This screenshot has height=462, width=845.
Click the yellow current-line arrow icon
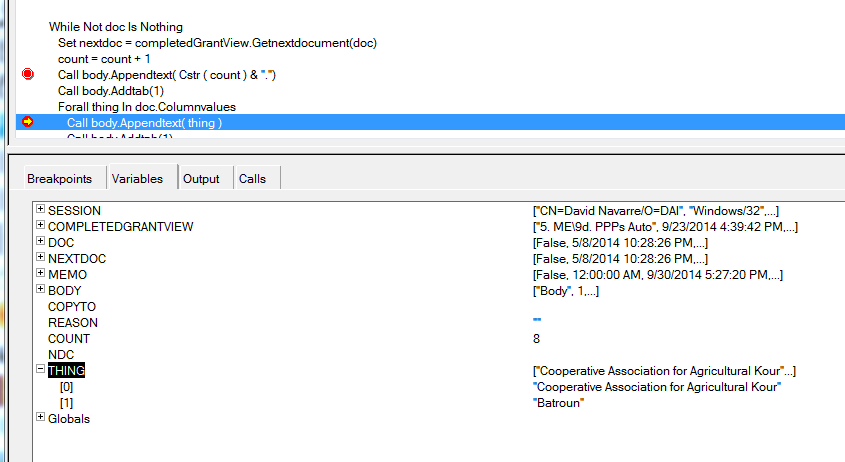coord(27,122)
